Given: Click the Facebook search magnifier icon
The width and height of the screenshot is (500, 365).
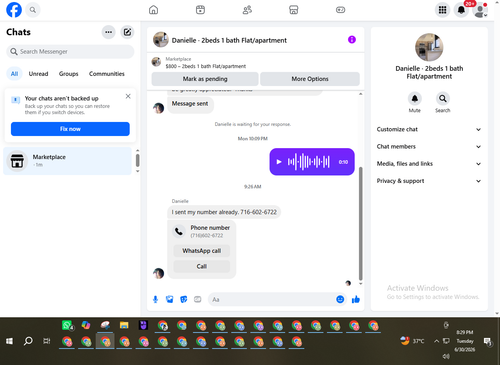Looking at the screenshot, I should point(33,10).
